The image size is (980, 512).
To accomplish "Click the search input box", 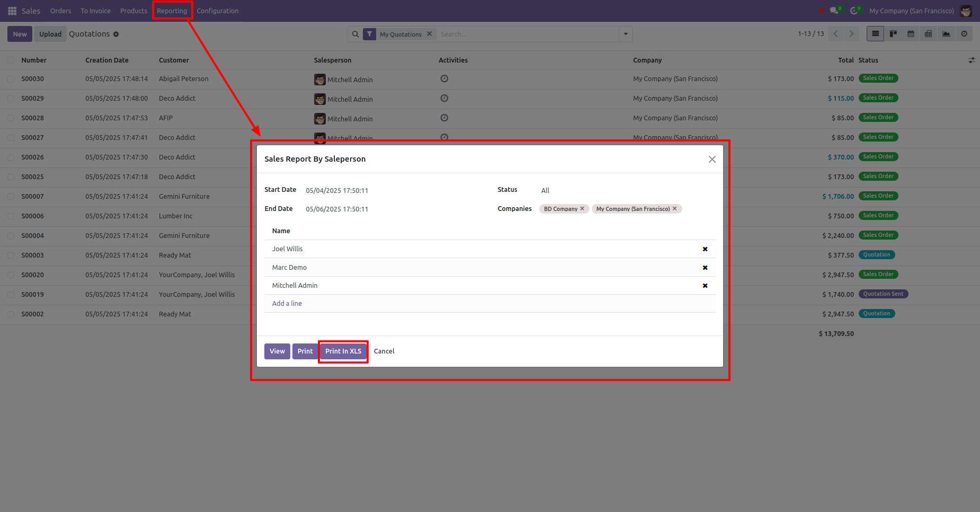I will (x=528, y=34).
